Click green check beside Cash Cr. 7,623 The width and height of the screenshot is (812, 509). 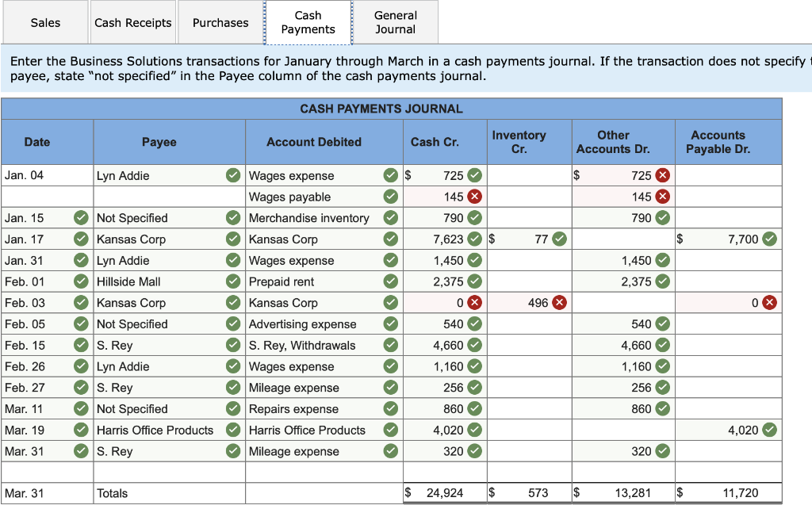coord(474,239)
